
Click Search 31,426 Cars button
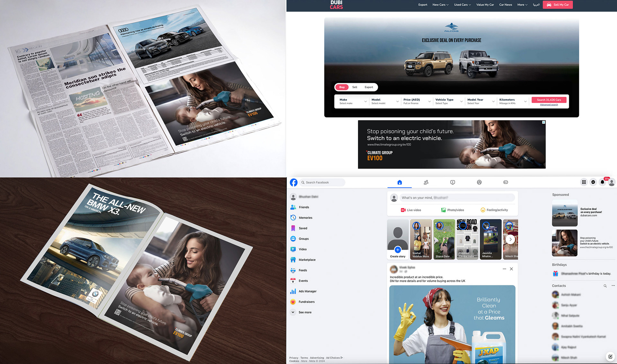(x=549, y=100)
